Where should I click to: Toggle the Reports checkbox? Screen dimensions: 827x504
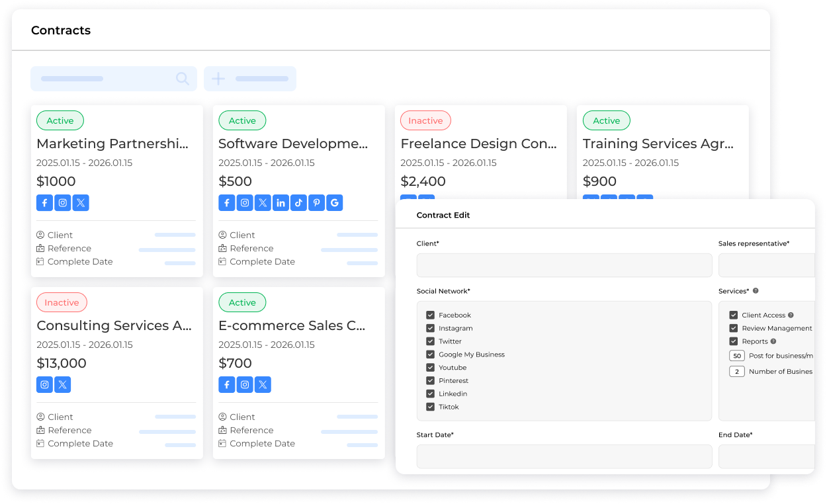(734, 341)
